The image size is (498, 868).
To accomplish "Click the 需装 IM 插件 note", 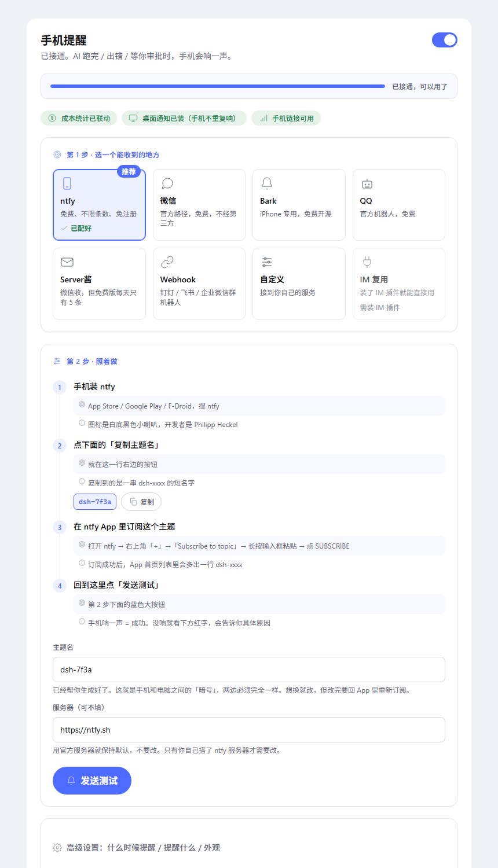I will pos(380,307).
